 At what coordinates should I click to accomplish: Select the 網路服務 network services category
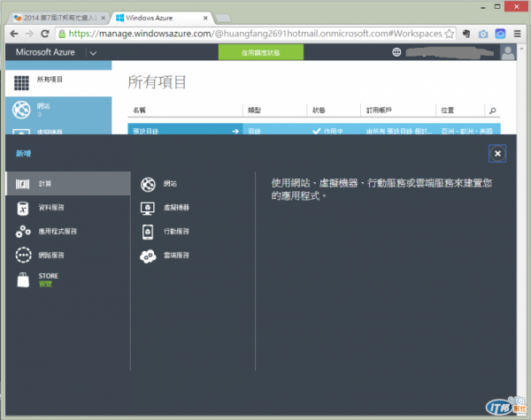pyautogui.click(x=68, y=256)
